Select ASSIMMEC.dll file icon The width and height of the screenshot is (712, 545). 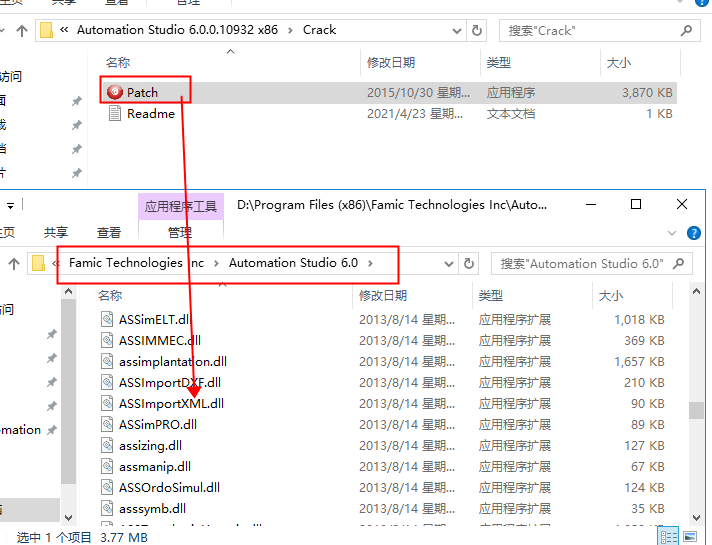(107, 340)
